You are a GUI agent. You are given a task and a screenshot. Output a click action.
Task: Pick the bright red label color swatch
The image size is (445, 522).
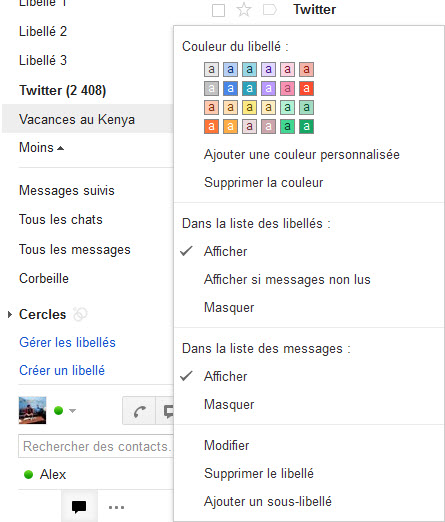pos(306,89)
